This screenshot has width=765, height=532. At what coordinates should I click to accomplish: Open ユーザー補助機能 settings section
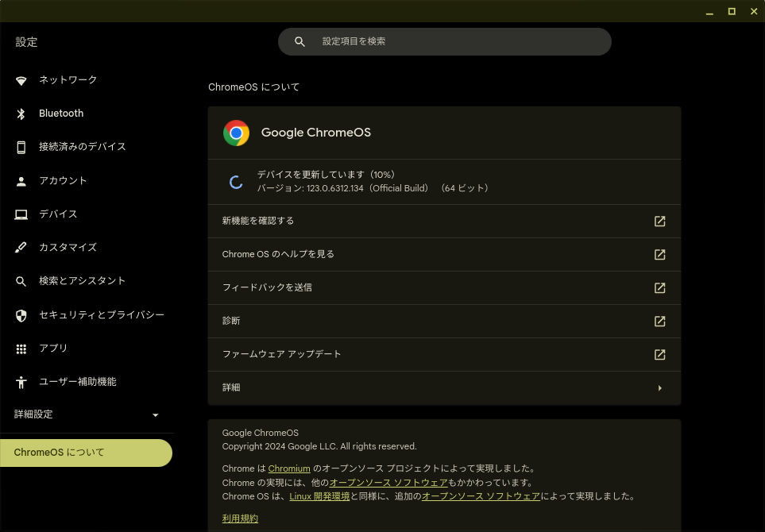[x=78, y=381]
